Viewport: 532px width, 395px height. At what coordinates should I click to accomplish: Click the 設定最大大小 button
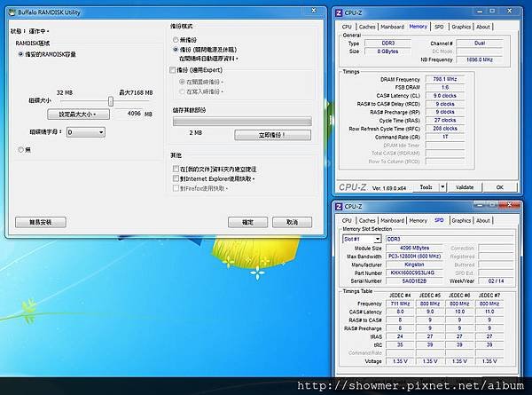coord(78,115)
